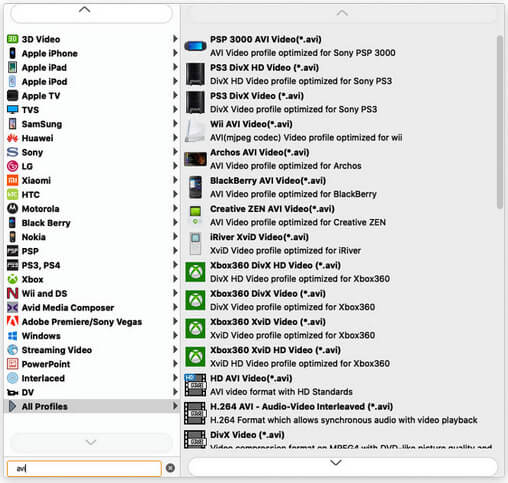The width and height of the screenshot is (508, 483).
Task: Click the Apple TV icon
Action: tap(12, 95)
